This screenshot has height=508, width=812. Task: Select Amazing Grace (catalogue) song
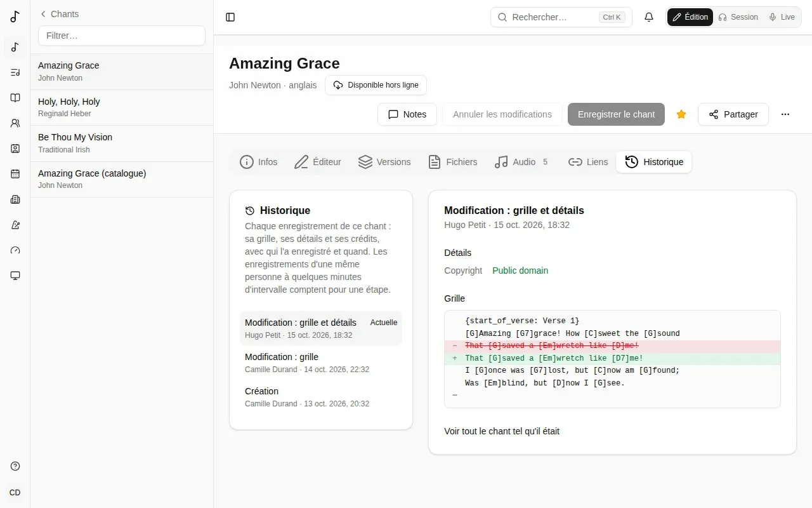(122, 179)
